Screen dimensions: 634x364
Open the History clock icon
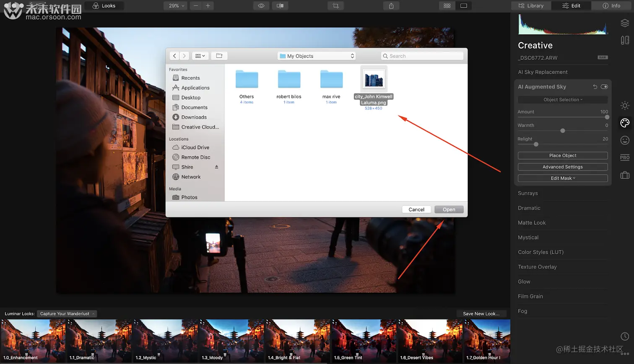tap(625, 336)
